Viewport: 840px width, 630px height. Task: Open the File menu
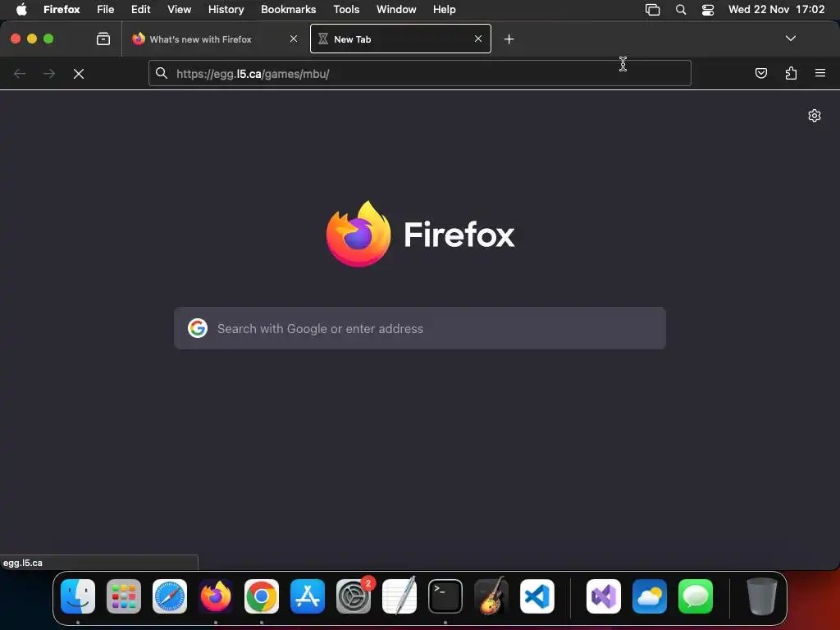pyautogui.click(x=106, y=10)
